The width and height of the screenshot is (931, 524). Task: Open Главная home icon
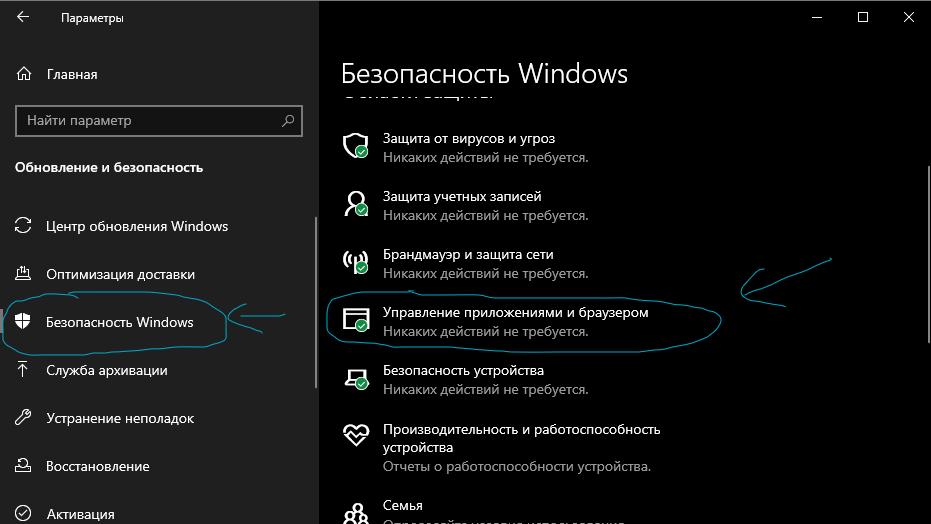24,74
